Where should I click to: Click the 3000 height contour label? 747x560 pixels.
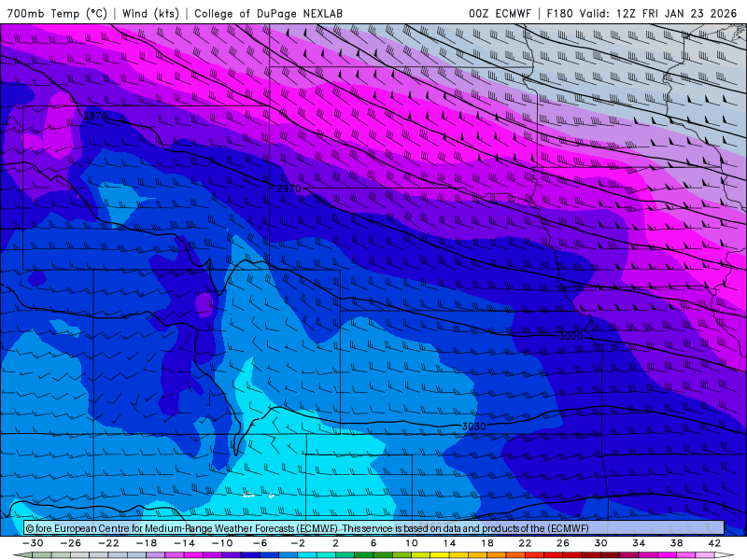pyautogui.click(x=571, y=336)
